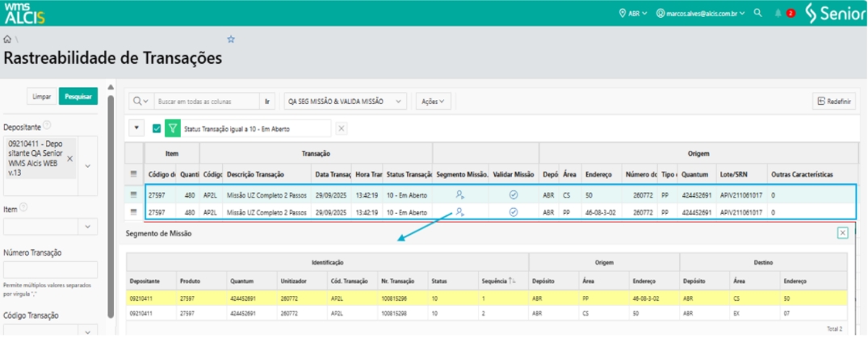
Task: Click the green filter funnel icon
Action: (x=173, y=128)
